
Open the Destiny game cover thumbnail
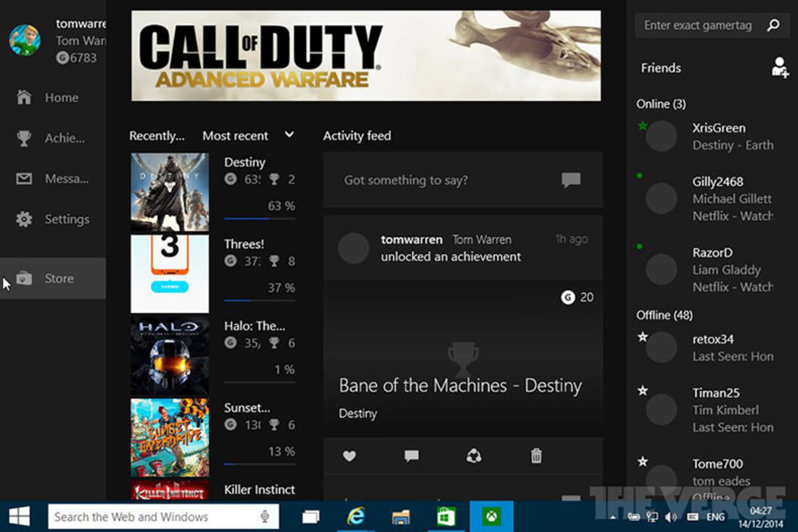[170, 191]
